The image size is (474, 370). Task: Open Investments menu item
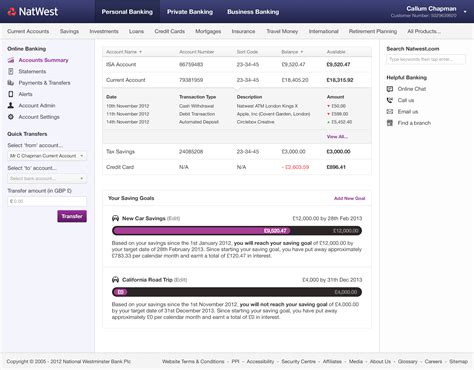click(x=104, y=31)
